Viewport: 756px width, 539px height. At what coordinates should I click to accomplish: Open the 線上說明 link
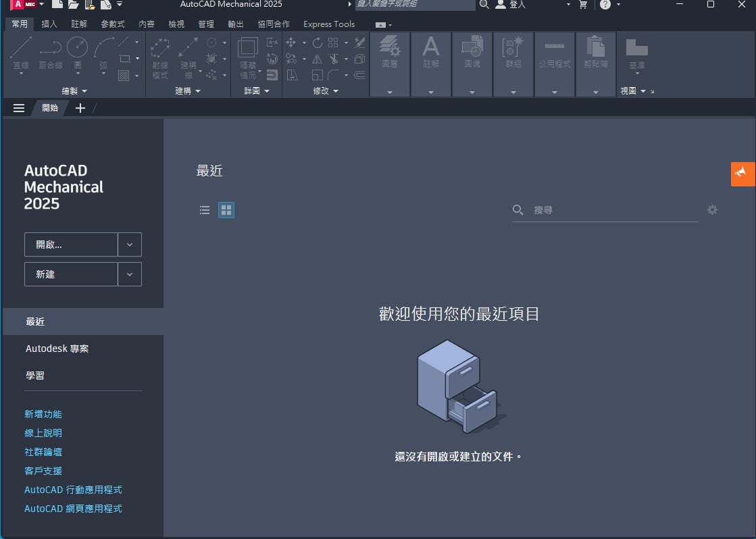pyautogui.click(x=43, y=433)
